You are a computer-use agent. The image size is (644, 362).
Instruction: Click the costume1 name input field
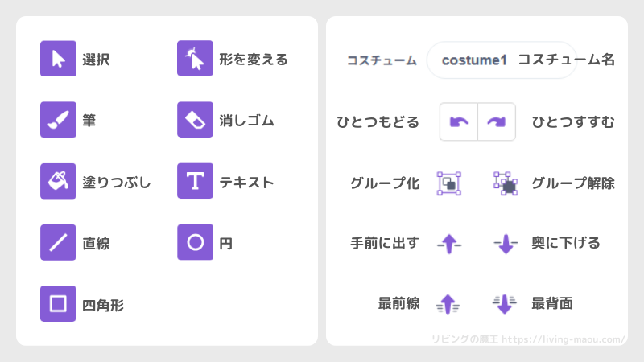click(502, 60)
